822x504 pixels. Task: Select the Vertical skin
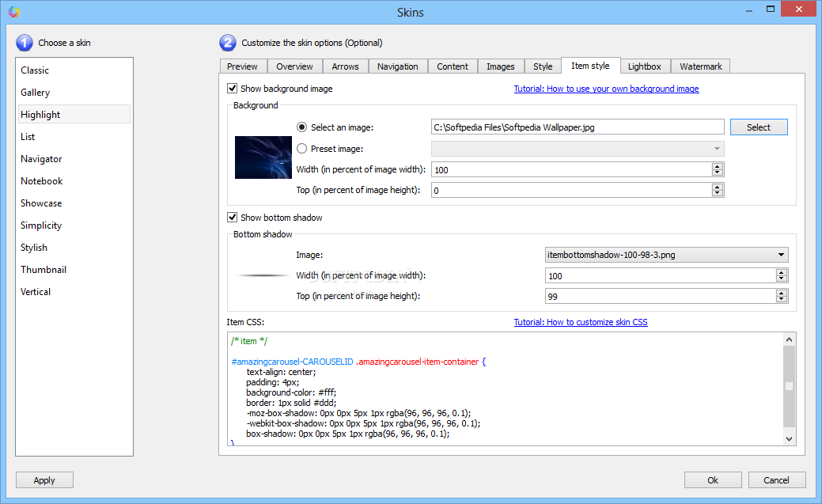coord(74,292)
